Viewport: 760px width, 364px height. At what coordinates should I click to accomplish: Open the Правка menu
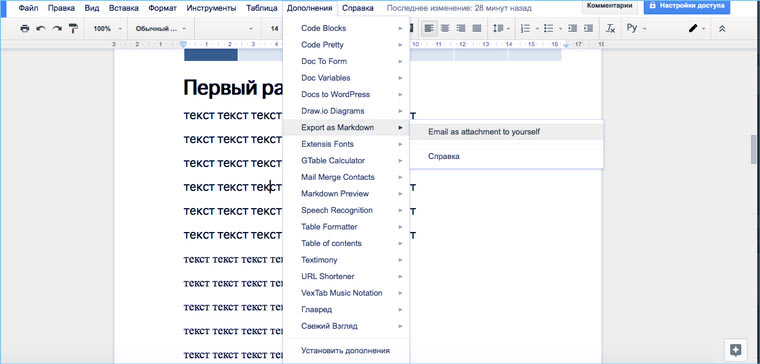coord(61,8)
